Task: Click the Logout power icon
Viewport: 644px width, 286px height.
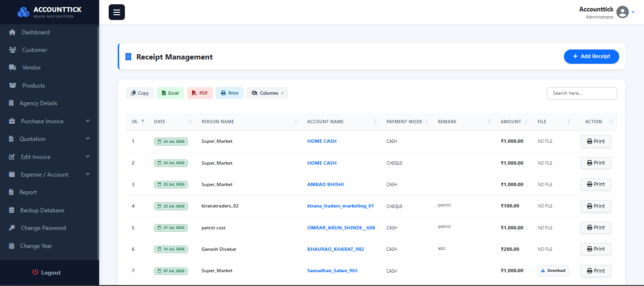Action: pos(35,272)
